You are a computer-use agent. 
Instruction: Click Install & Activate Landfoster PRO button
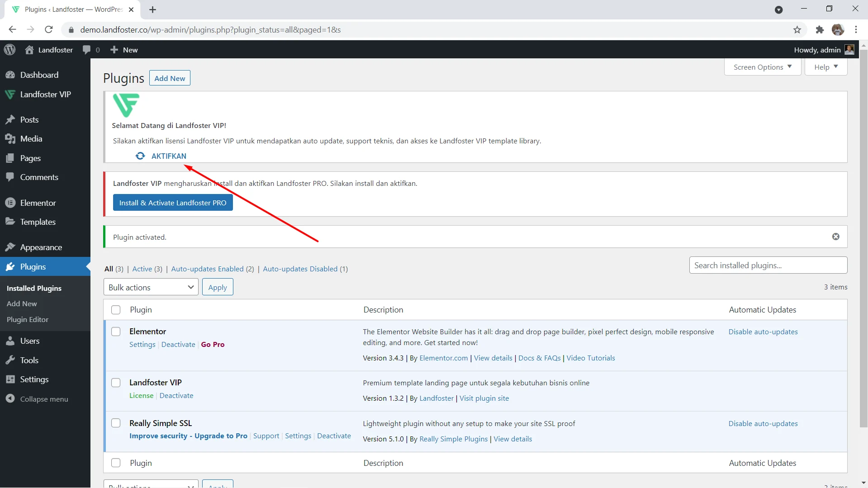click(173, 203)
